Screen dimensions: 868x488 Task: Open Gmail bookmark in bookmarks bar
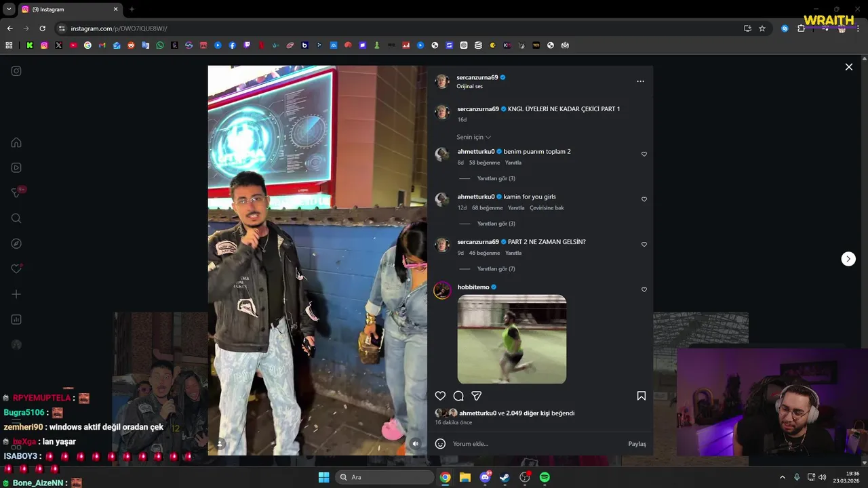coord(102,45)
